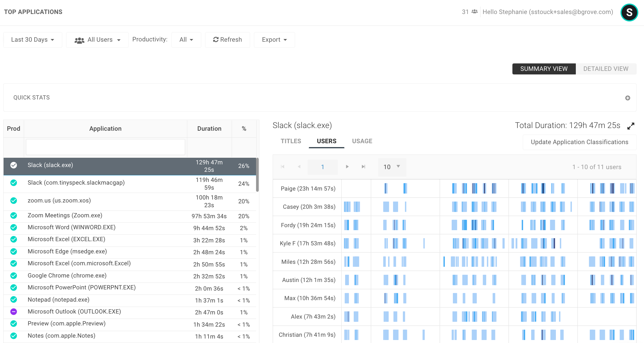Select Christian (7h 41m 9s) user row

click(x=454, y=335)
